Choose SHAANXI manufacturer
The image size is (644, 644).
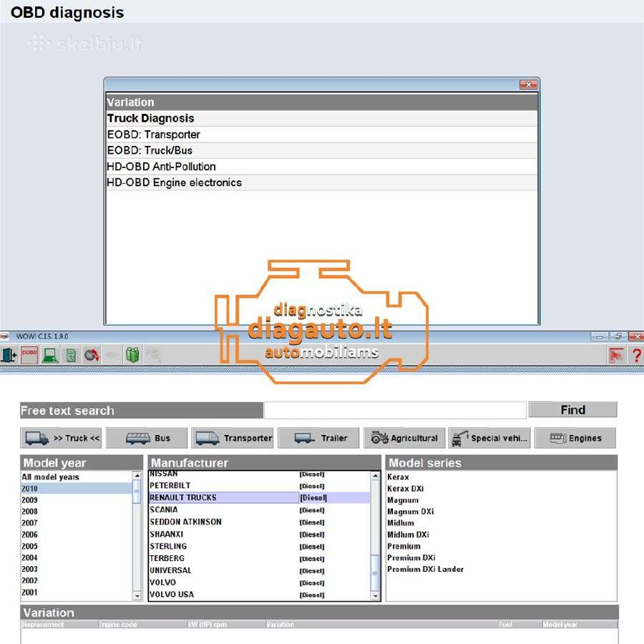coord(260,534)
